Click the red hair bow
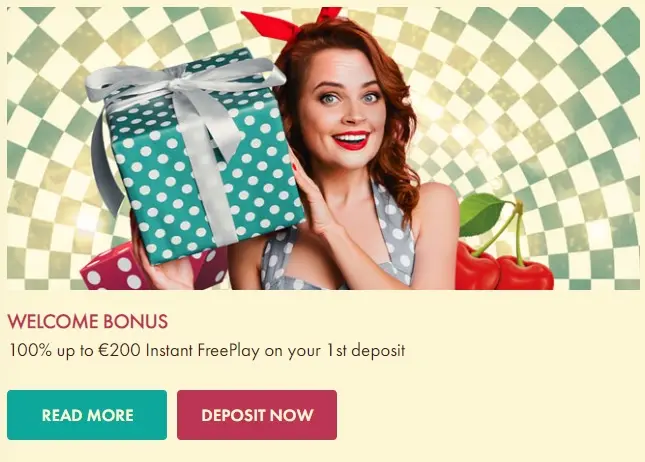This screenshot has height=462, width=645. pyautogui.click(x=290, y=23)
